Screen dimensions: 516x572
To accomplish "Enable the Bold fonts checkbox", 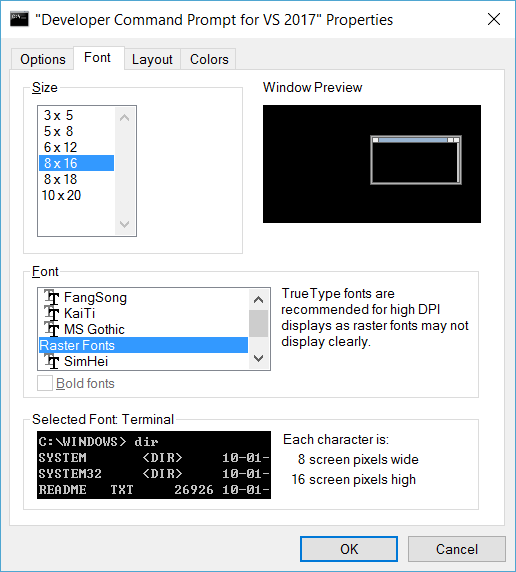I will pos(45,383).
